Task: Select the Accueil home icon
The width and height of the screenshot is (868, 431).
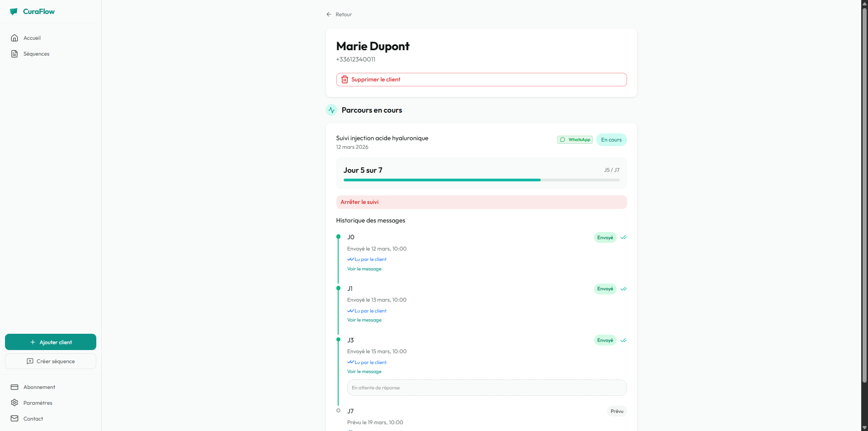Action: click(x=14, y=38)
